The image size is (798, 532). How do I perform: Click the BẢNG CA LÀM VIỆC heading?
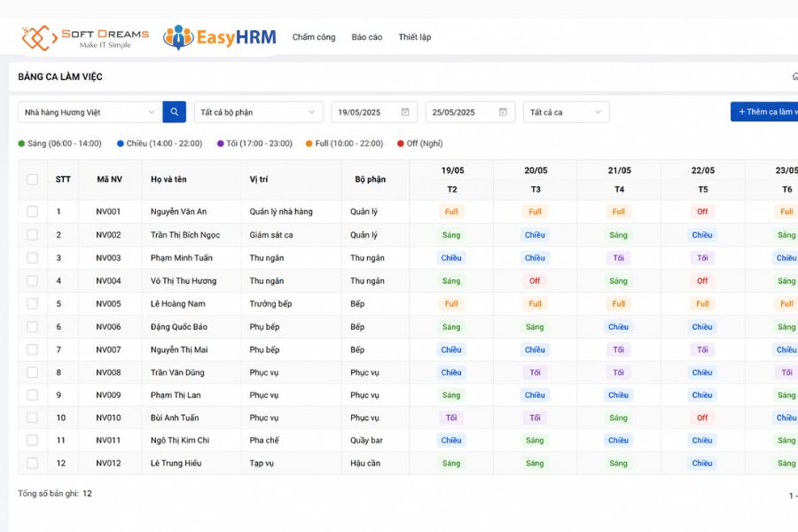tap(60, 77)
